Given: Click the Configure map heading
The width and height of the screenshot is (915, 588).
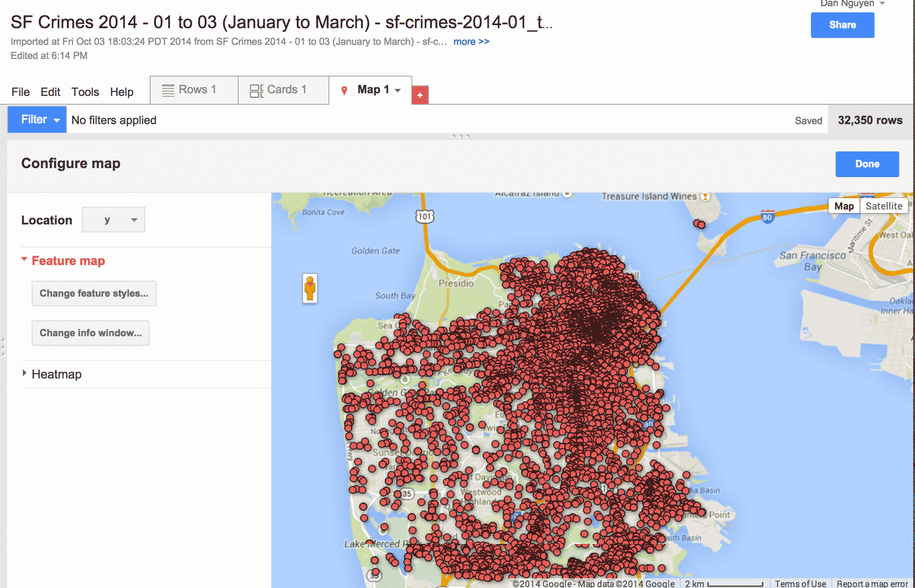Looking at the screenshot, I should coord(71,163).
